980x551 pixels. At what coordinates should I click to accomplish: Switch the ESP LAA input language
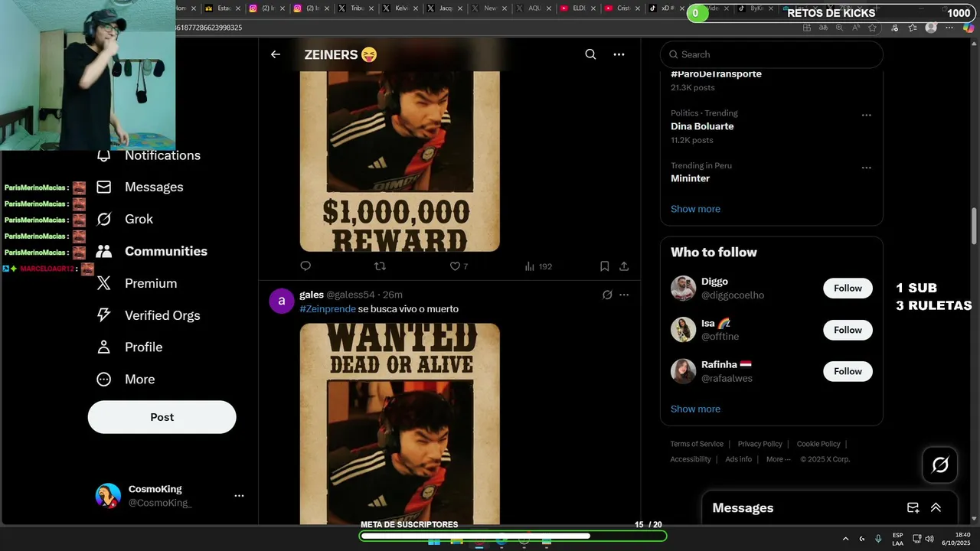pyautogui.click(x=897, y=539)
